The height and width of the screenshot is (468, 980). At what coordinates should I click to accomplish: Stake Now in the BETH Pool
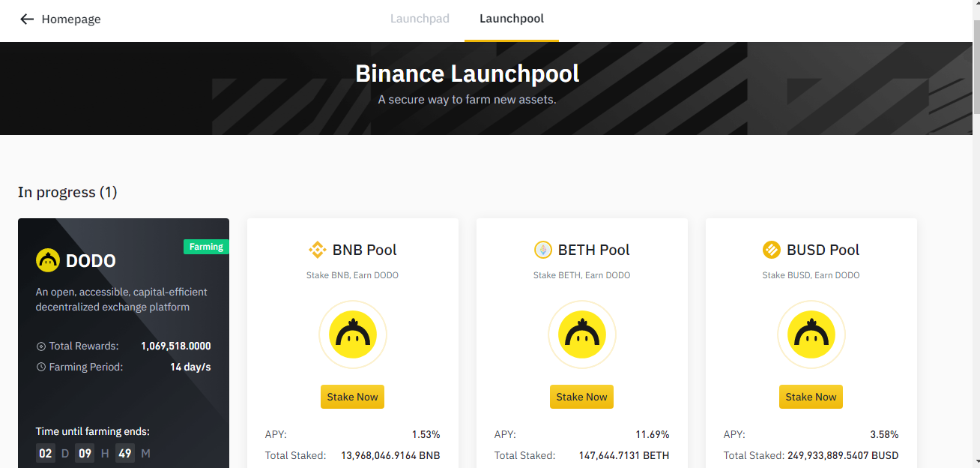(581, 397)
